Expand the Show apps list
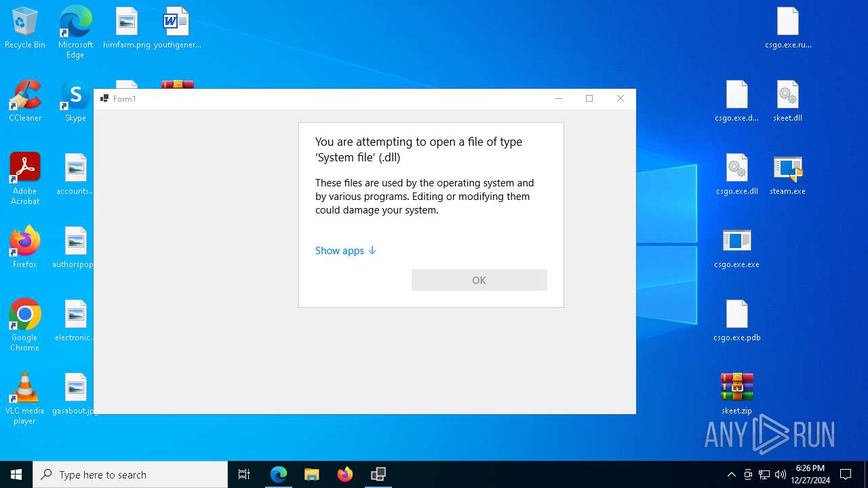The height and width of the screenshot is (488, 868). pyautogui.click(x=345, y=251)
